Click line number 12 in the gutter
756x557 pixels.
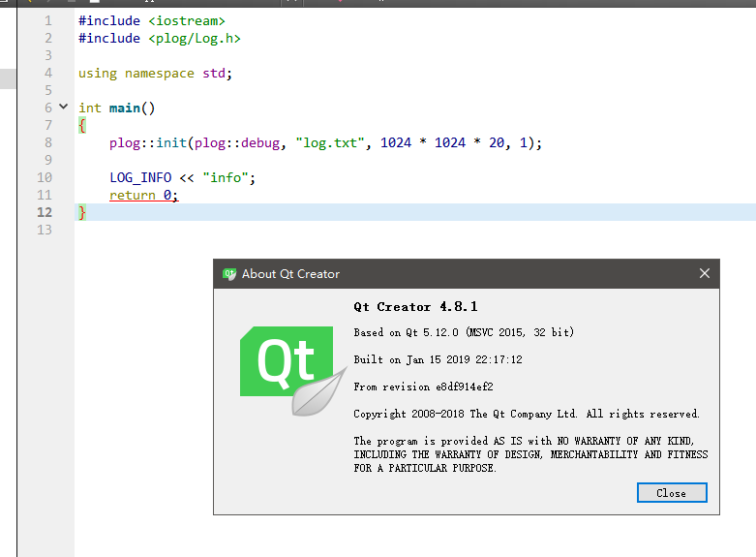click(x=45, y=212)
